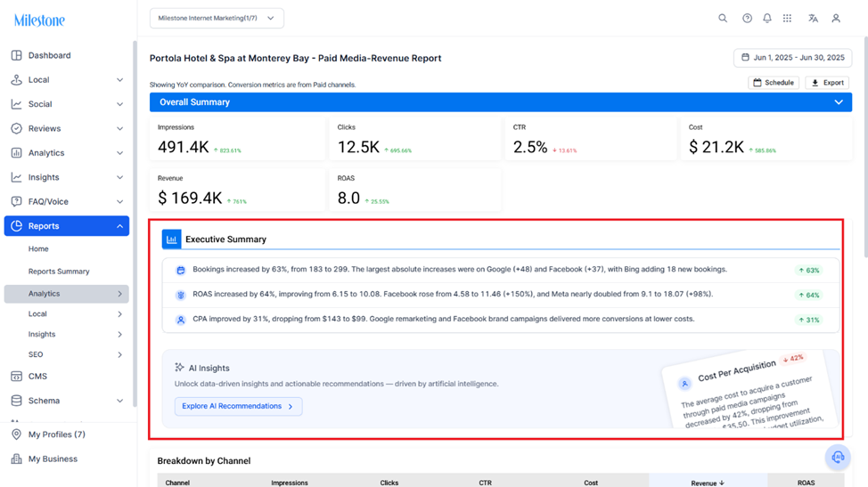Click the Impressions 491.4K value

coord(184,147)
